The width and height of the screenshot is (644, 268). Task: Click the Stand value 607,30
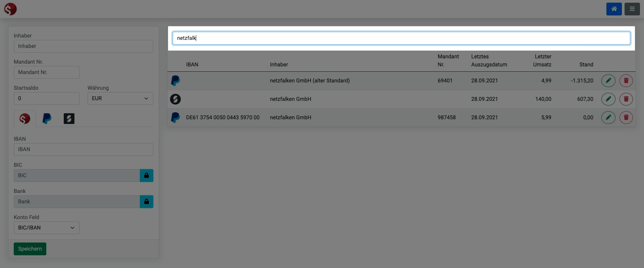coord(585,99)
